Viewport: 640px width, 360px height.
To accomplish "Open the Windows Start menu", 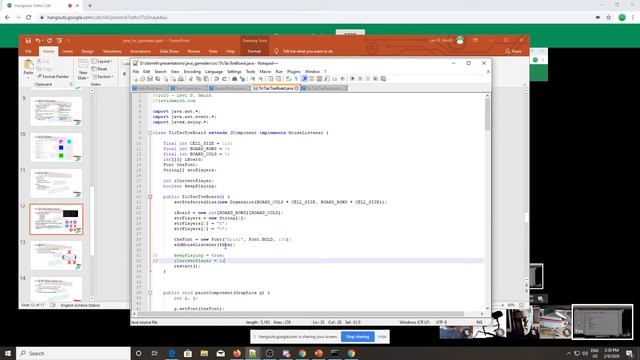I will click(x=8, y=353).
